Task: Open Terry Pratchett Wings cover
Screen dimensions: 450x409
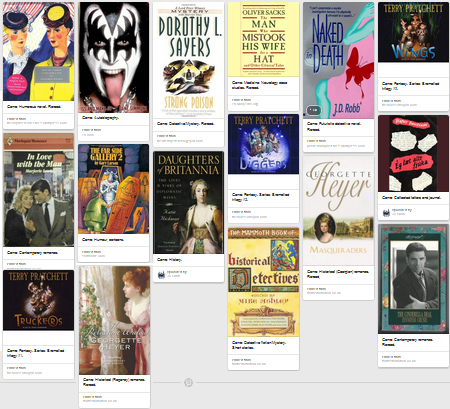Action: coord(414,32)
